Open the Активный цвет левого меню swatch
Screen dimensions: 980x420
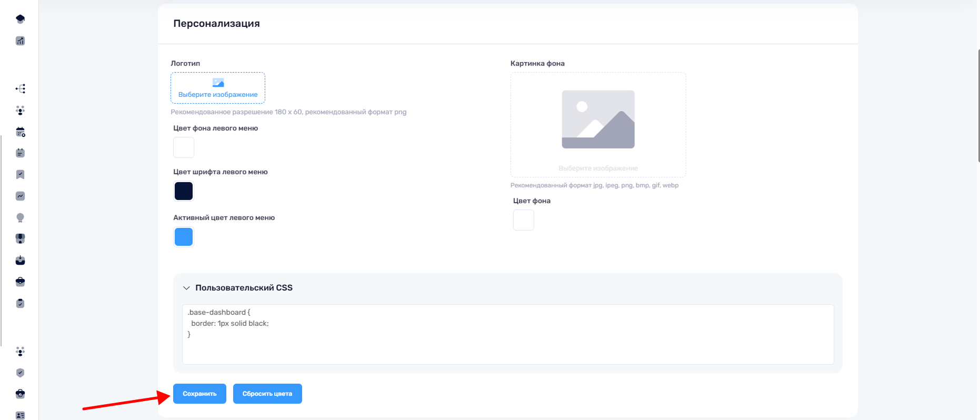coord(184,237)
